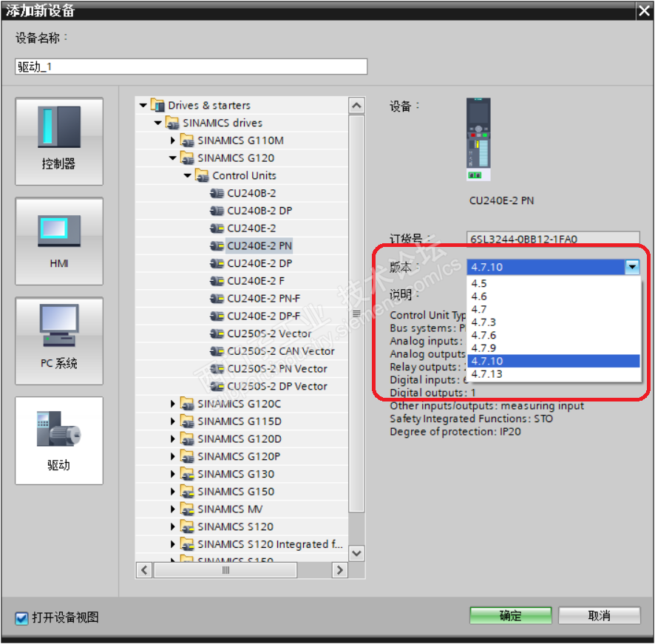The image size is (655, 644).
Task: Click the Control Units folder icon
Action: coord(202,175)
